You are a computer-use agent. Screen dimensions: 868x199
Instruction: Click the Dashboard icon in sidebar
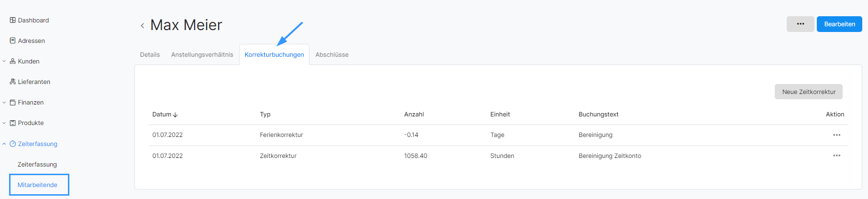click(x=12, y=20)
